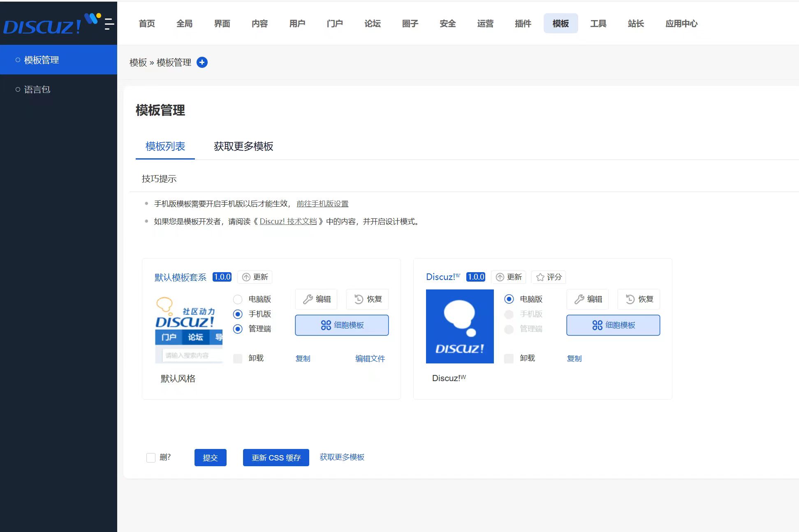Click 1.0.0 version badge of 默认模板套系
The width and height of the screenshot is (799, 532).
[x=222, y=277]
